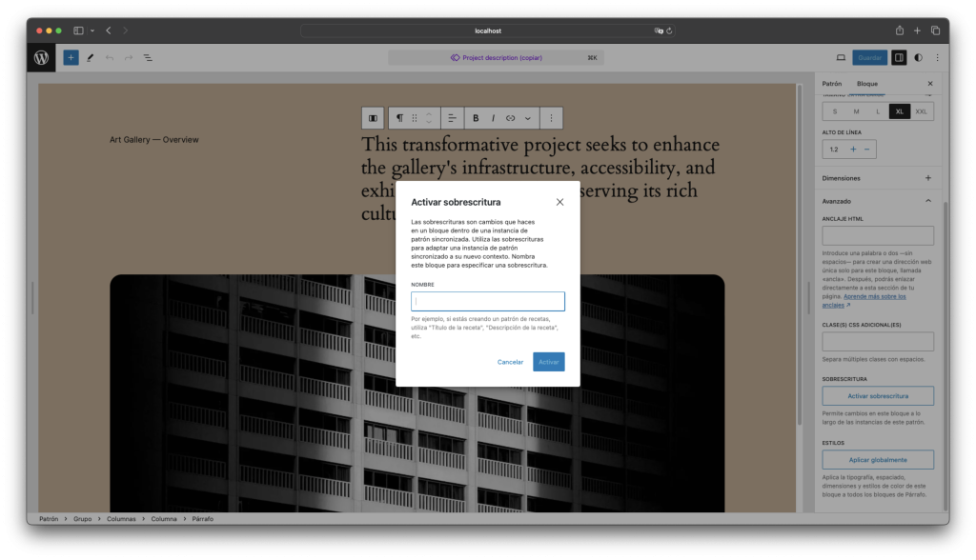The height and width of the screenshot is (560, 976).
Task: Click the Guardar button
Action: (869, 58)
